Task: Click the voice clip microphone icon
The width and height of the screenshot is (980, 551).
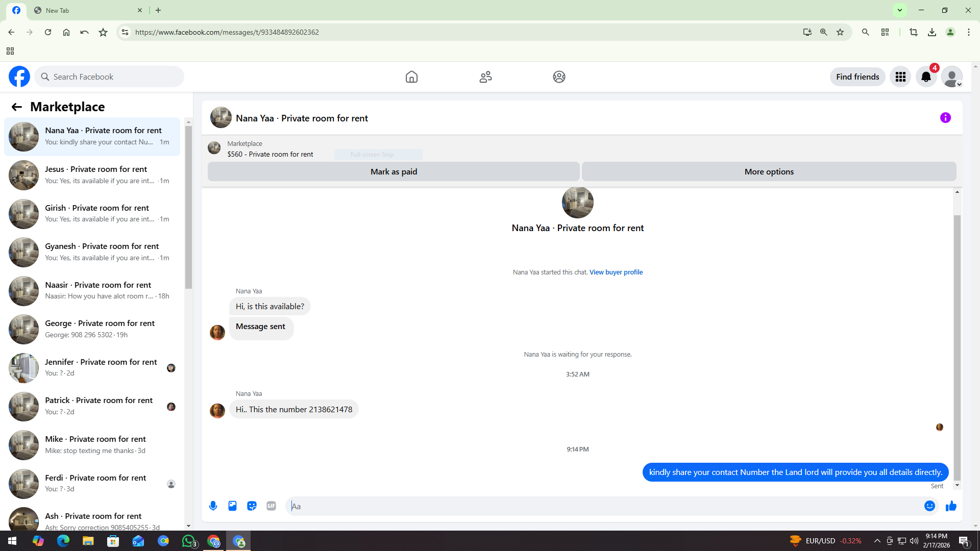Action: pyautogui.click(x=213, y=506)
